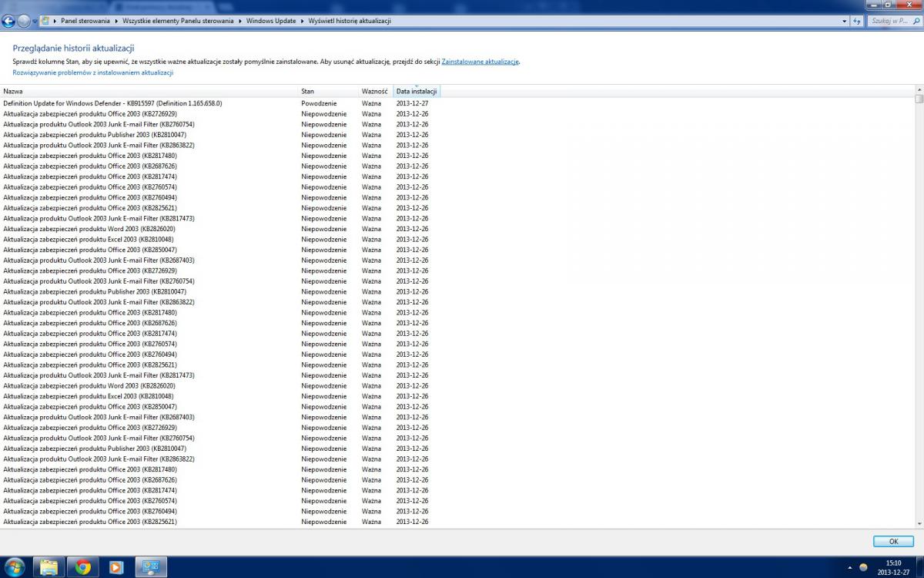The height and width of the screenshot is (578, 924).
Task: Click the scrollbar up arrow of the list
Action: [919, 89]
